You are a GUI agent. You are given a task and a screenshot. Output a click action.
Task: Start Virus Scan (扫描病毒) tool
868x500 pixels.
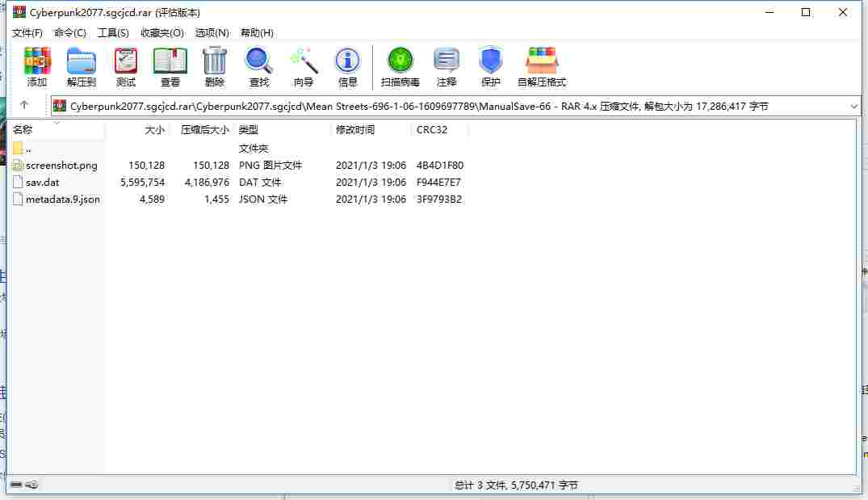click(x=400, y=61)
